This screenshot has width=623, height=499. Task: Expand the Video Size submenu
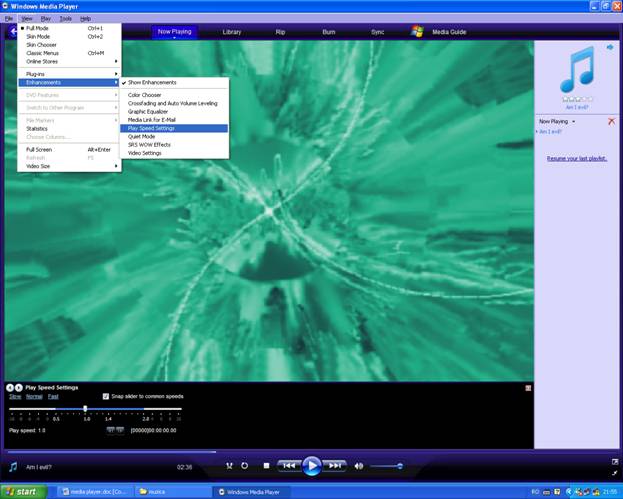tap(69, 166)
